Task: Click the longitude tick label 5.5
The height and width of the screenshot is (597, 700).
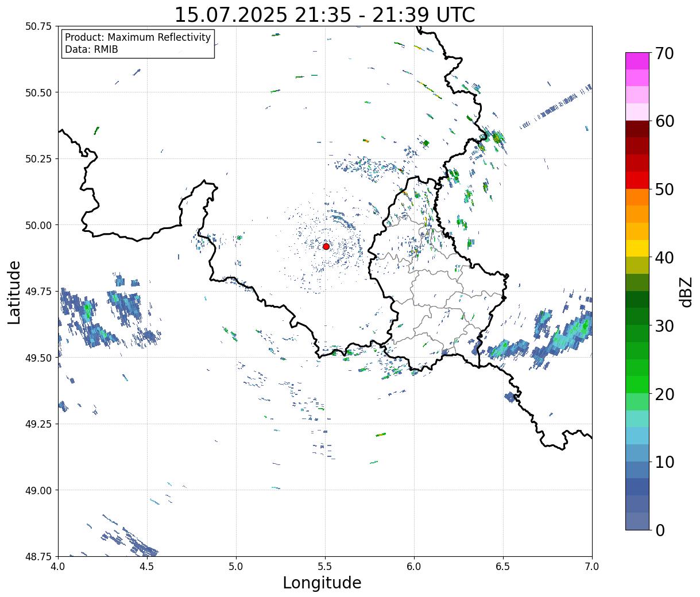Action: [325, 567]
